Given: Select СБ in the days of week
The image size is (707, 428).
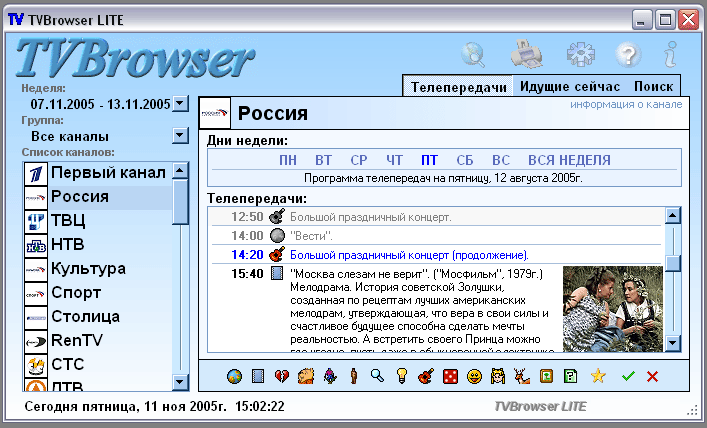Looking at the screenshot, I should [x=465, y=160].
